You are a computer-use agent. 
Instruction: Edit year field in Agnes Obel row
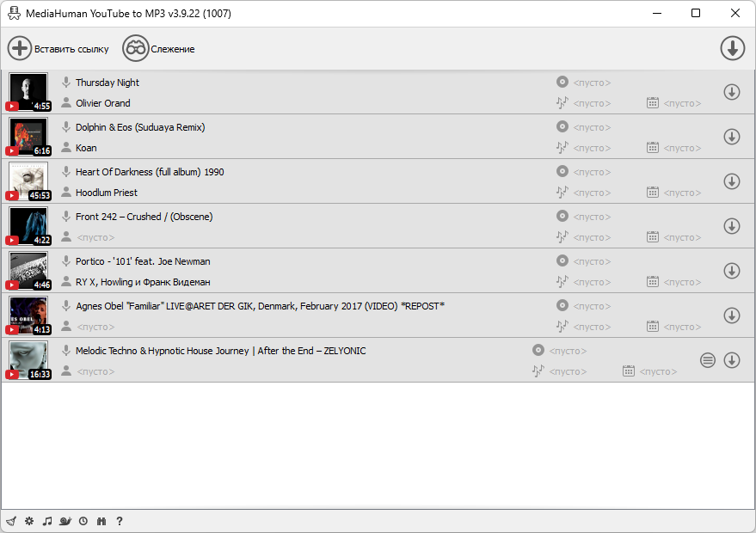[682, 327]
